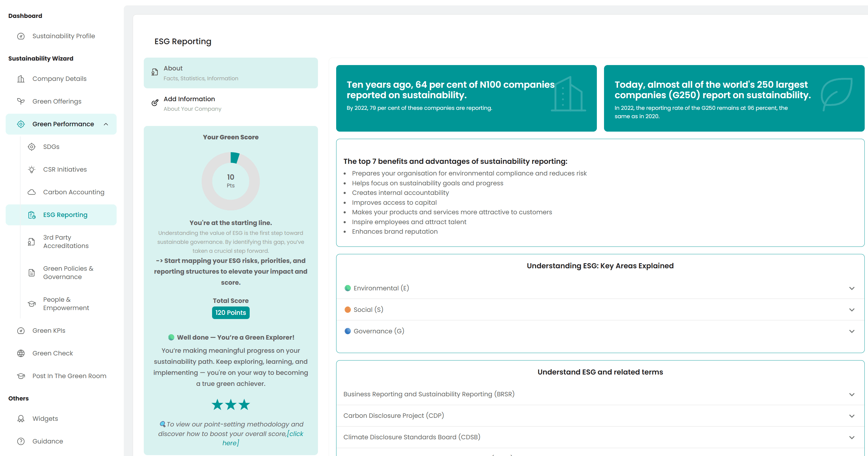This screenshot has height=456, width=868.
Task: Open Carbon Accounting page
Action: click(x=61, y=192)
